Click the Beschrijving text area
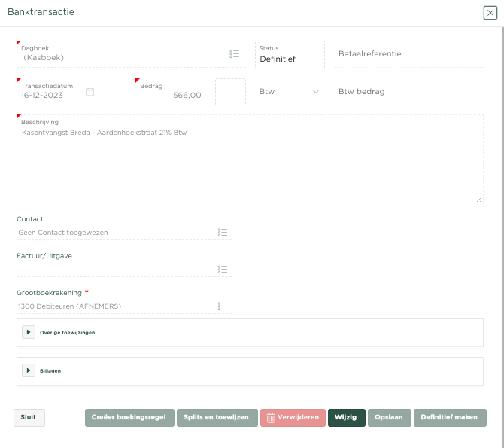The height and width of the screenshot is (448, 504). [250, 159]
